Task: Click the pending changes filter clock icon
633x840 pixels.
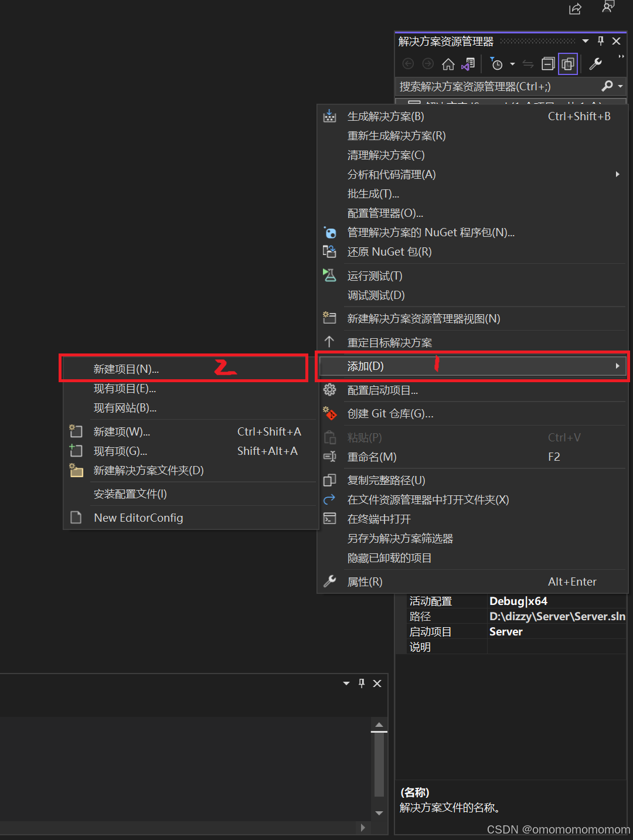Action: 497,63
